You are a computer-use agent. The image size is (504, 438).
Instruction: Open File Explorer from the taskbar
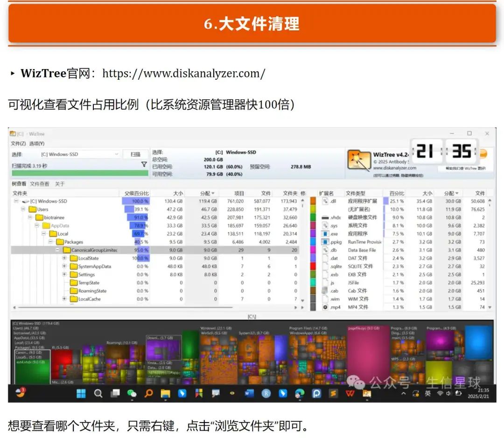point(166,393)
